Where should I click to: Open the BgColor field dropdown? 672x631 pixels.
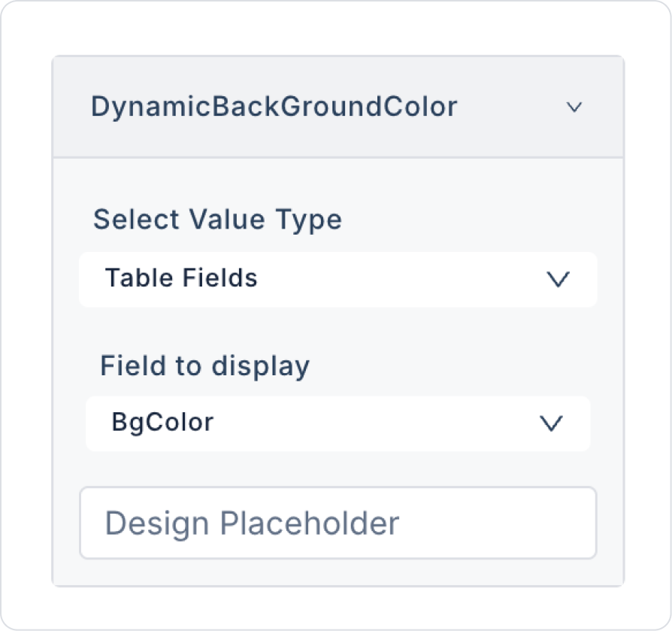point(338,423)
